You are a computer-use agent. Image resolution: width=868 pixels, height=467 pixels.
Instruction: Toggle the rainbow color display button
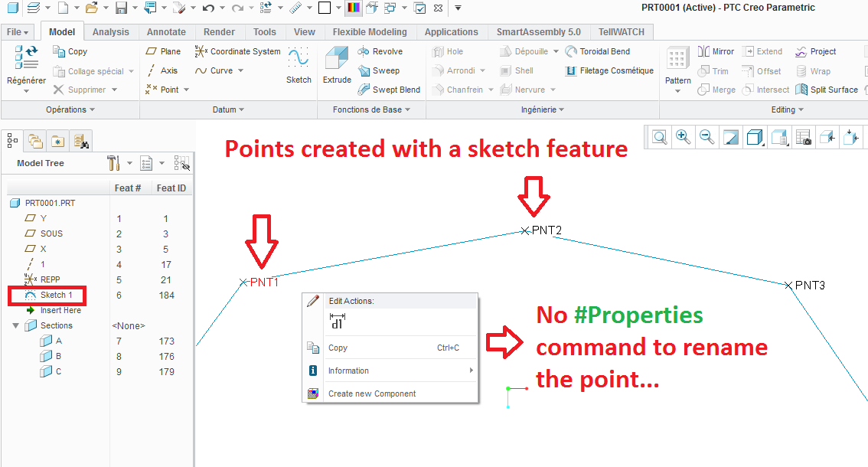353,8
